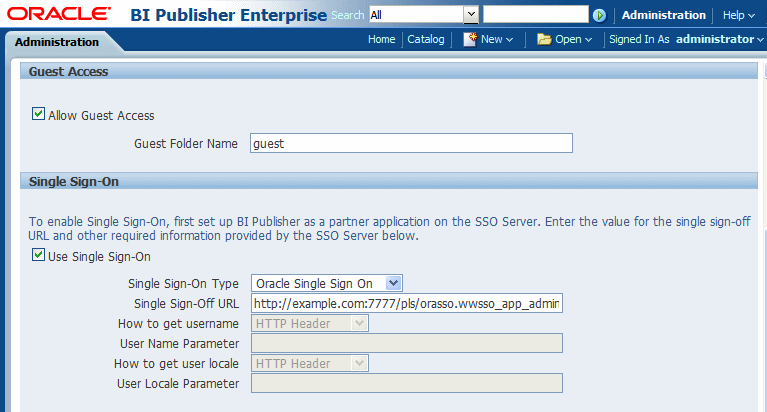Open the New menu dropdown

497,39
